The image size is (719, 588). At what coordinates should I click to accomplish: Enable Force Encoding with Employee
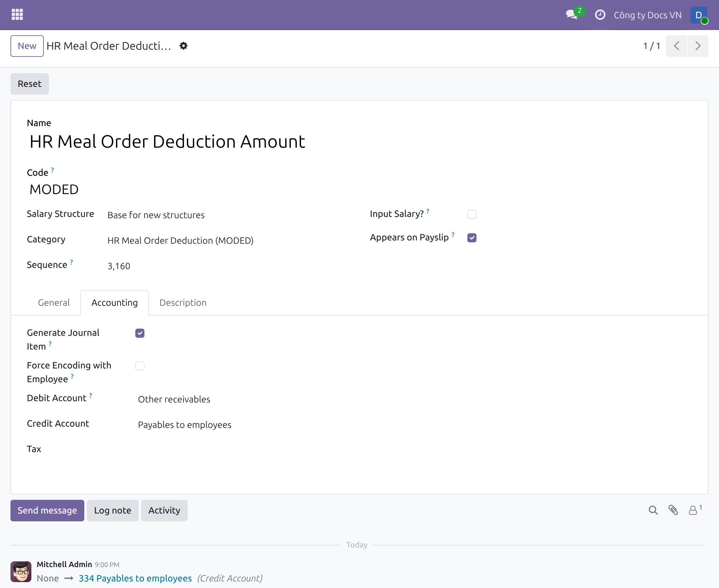(x=140, y=366)
